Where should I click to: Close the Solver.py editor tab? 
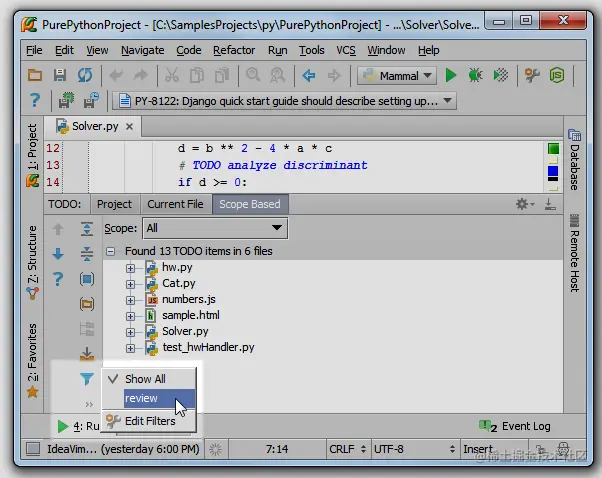(129, 126)
